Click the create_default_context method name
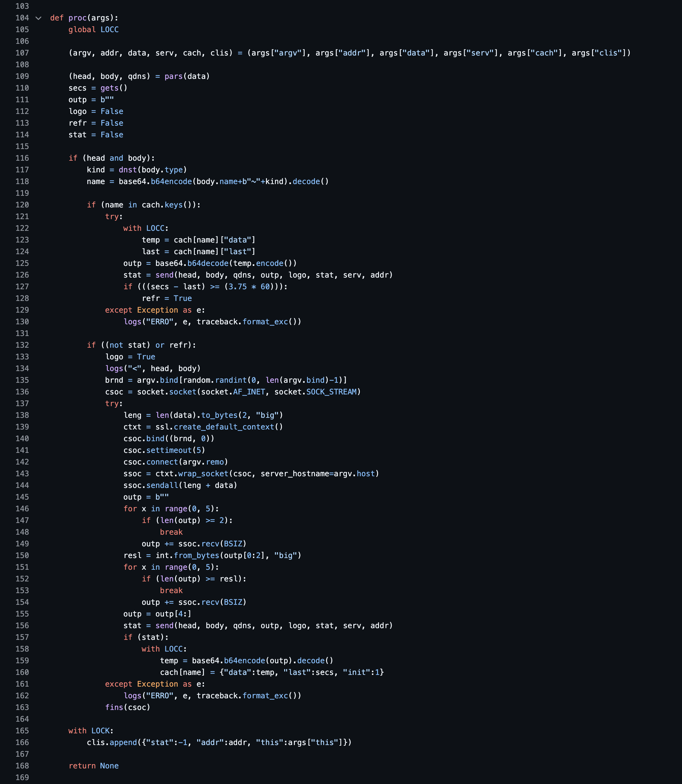This screenshot has height=784, width=682. click(x=224, y=427)
